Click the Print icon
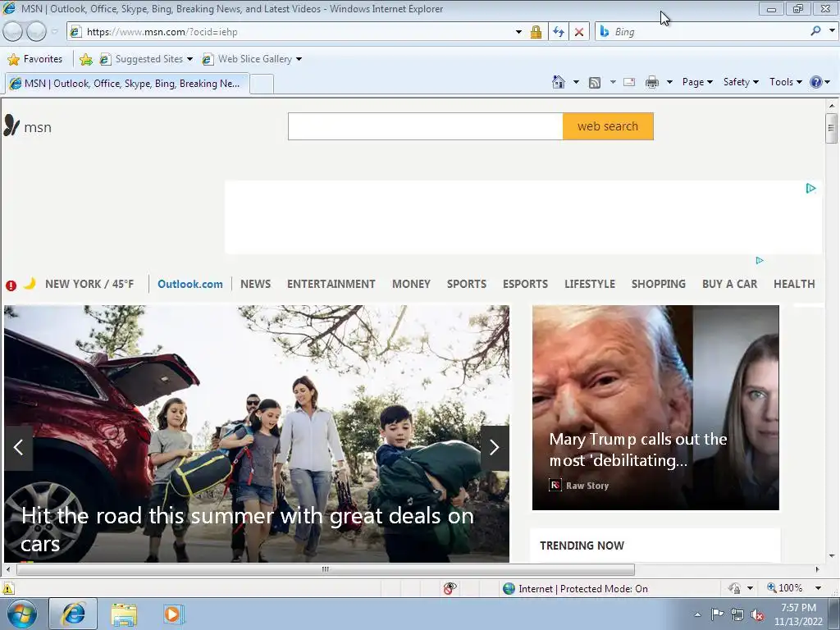 [652, 82]
